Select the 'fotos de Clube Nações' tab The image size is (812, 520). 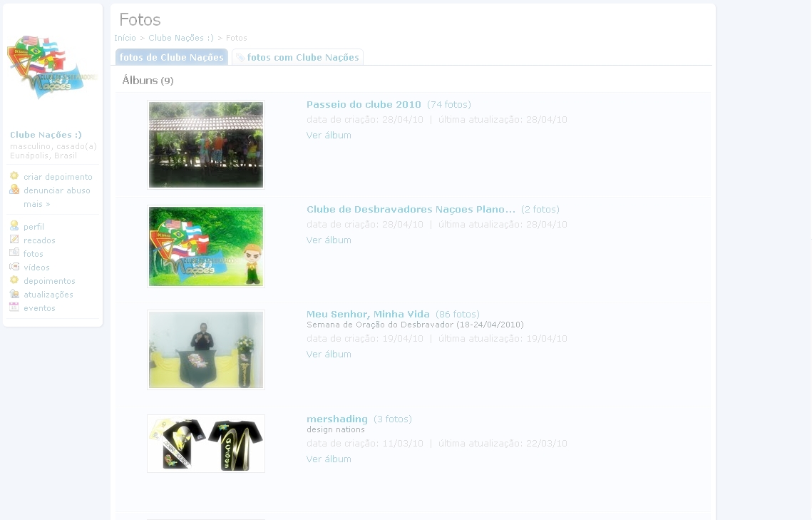coord(171,57)
